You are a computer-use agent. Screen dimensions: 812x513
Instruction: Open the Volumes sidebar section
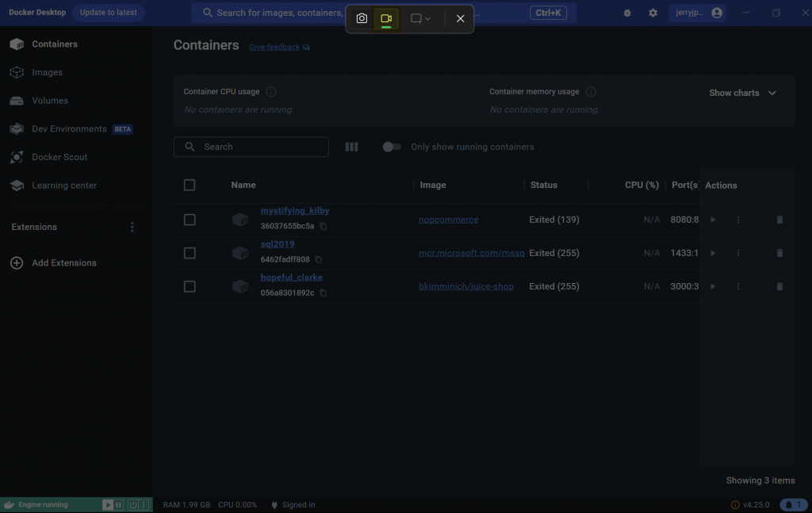[39, 101]
